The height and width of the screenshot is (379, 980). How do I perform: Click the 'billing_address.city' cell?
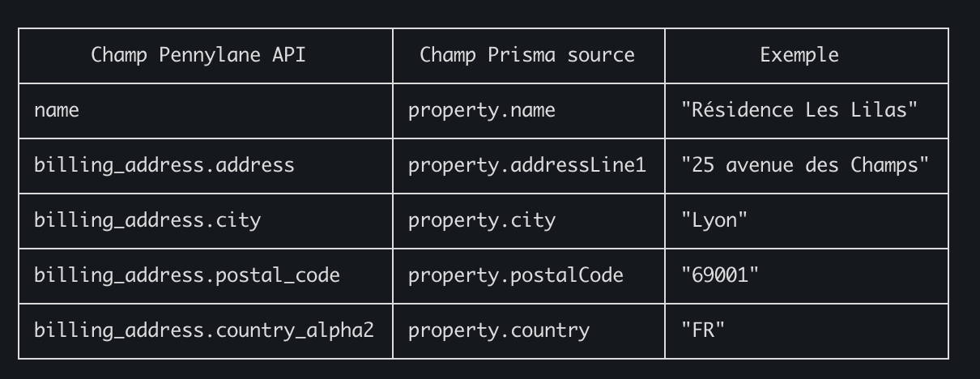click(147, 220)
